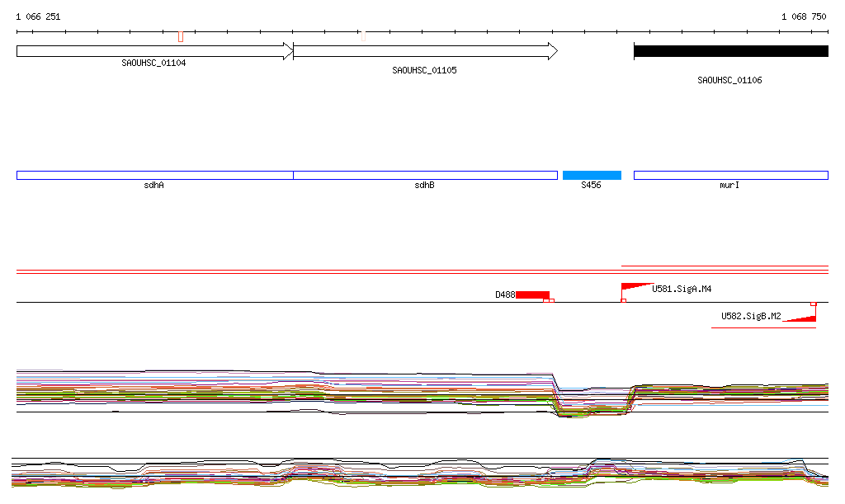Select the red D488 segment block
Image resolution: width=845 pixels, height=504 pixels.
[x=532, y=294]
